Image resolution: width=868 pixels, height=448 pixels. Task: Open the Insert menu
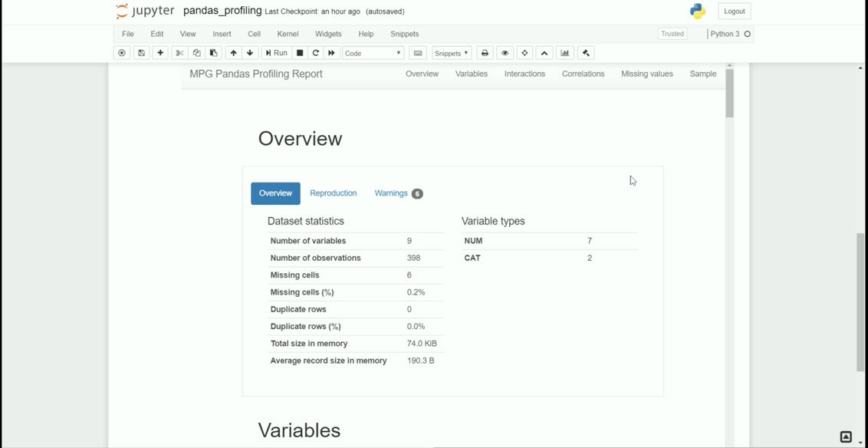pyautogui.click(x=222, y=34)
